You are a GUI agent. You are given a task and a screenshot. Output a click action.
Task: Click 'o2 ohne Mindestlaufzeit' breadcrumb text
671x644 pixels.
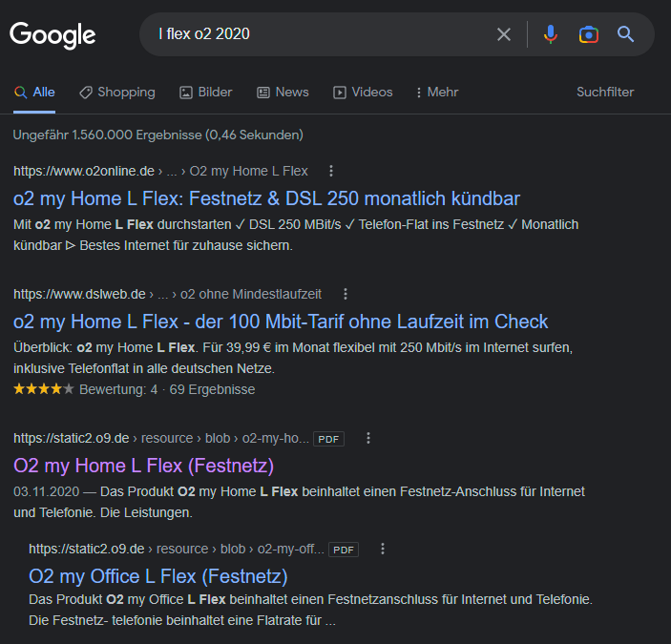pyautogui.click(x=251, y=294)
